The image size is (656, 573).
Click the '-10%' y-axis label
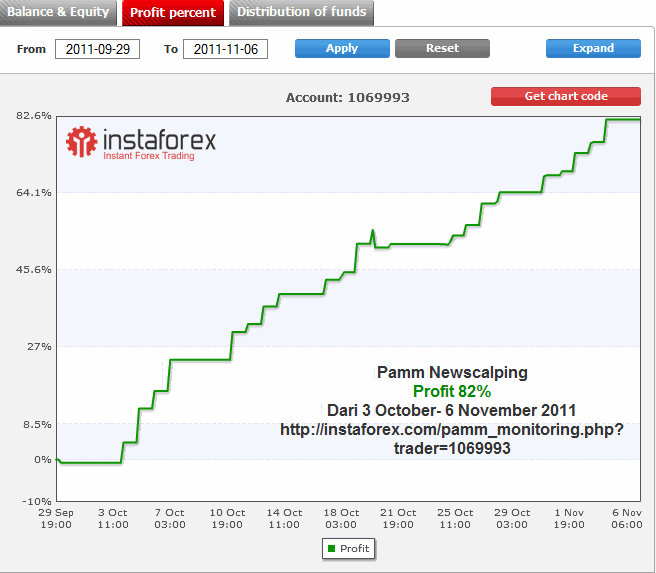(36, 501)
